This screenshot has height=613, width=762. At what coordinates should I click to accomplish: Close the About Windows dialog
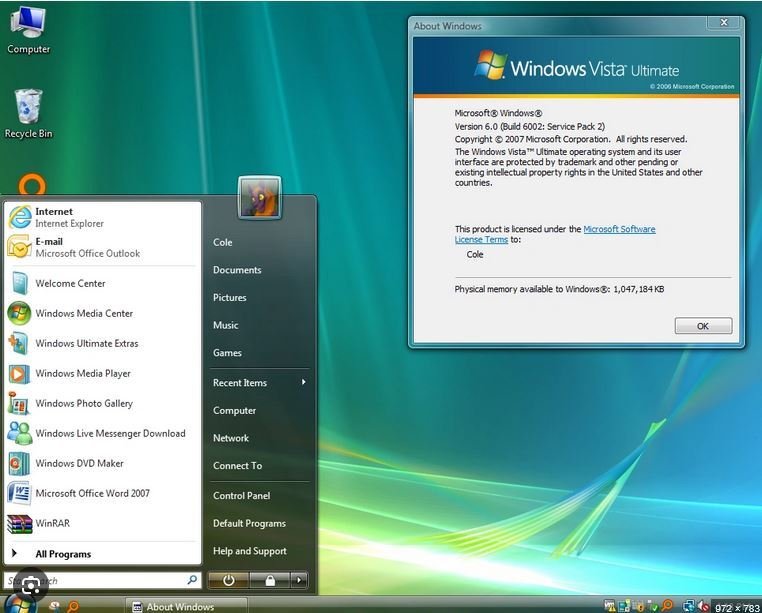coord(724,22)
